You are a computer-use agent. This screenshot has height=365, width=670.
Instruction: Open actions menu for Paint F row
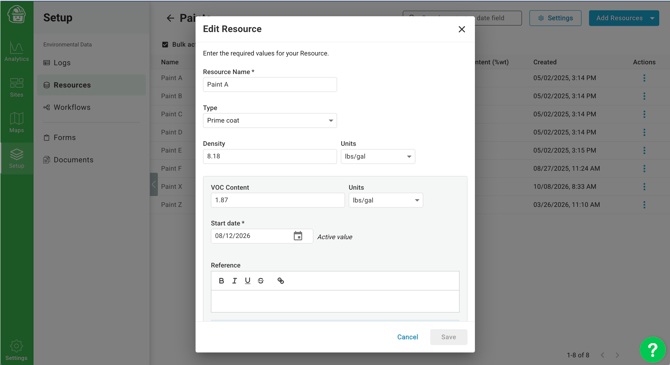pyautogui.click(x=644, y=168)
